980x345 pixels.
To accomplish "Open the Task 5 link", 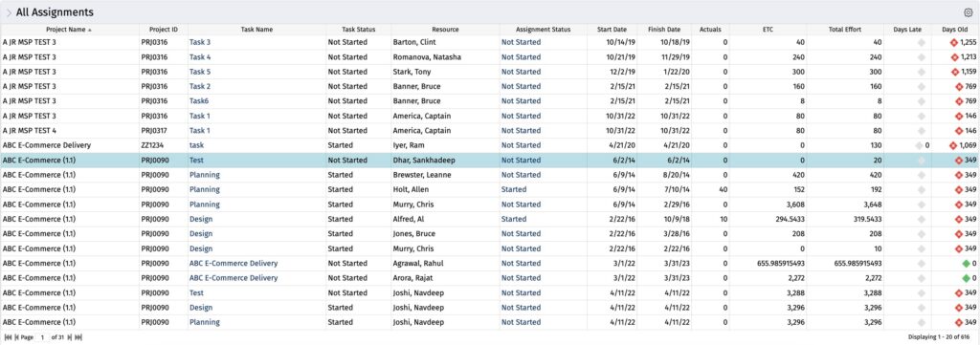I will pos(200,72).
